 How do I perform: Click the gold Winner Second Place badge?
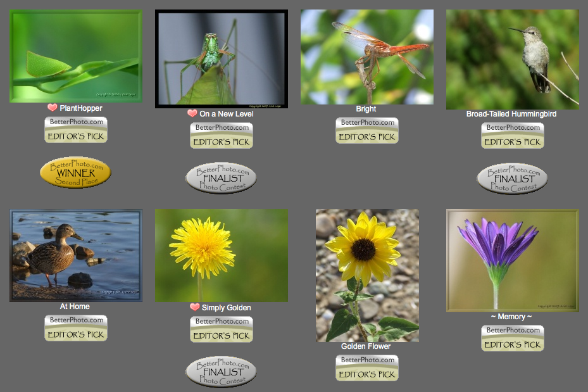(75, 172)
